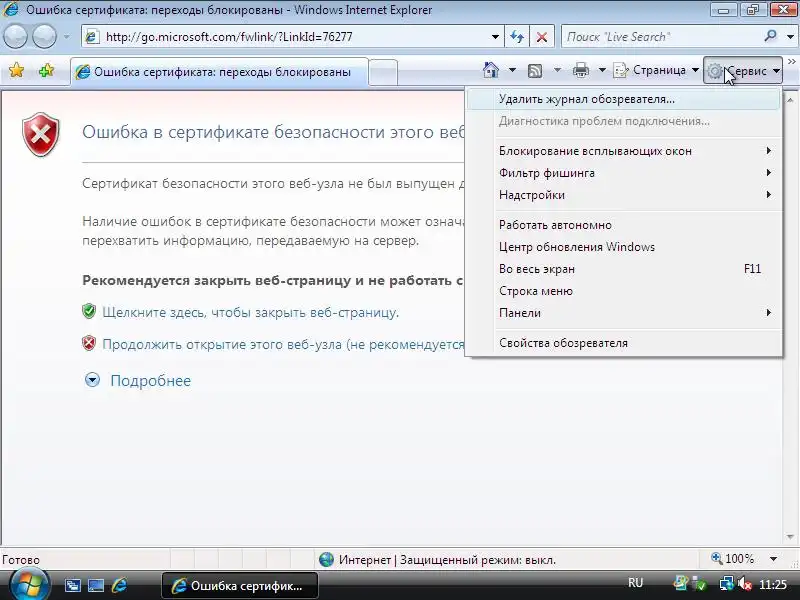The height and width of the screenshot is (600, 800).
Task: Open the Favorites Center star icon
Action: click(x=16, y=70)
